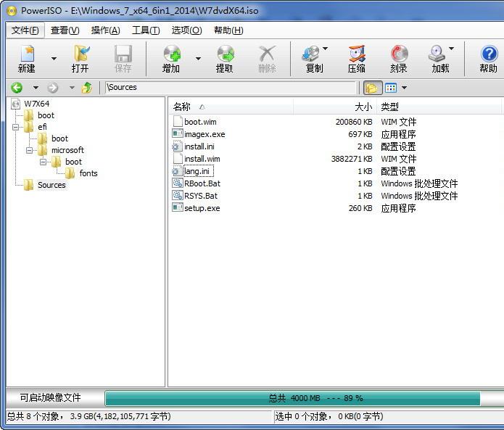Select the fonts folder in tree
The height and width of the screenshot is (430, 504).
click(x=88, y=173)
